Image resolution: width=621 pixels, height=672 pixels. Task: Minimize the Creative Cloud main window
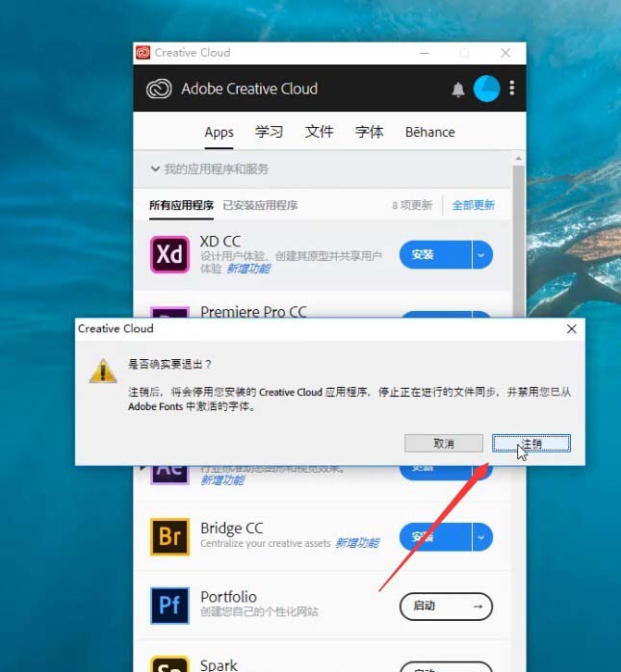[425, 53]
